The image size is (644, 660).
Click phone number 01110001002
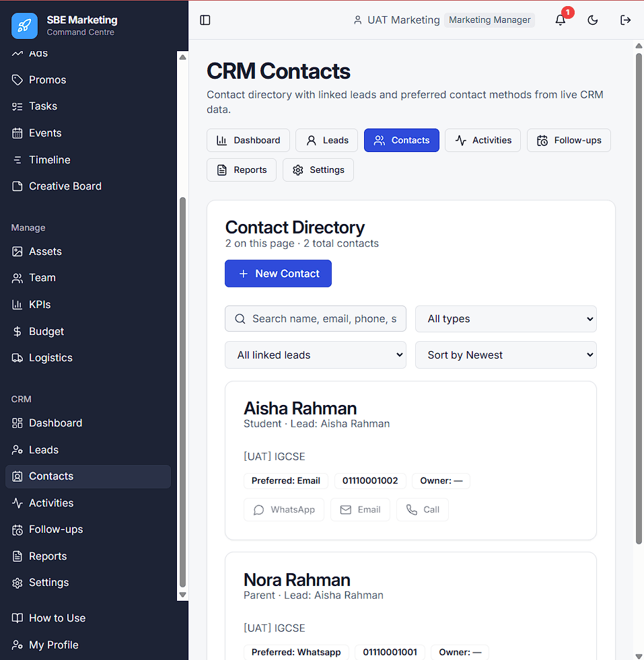pos(370,480)
